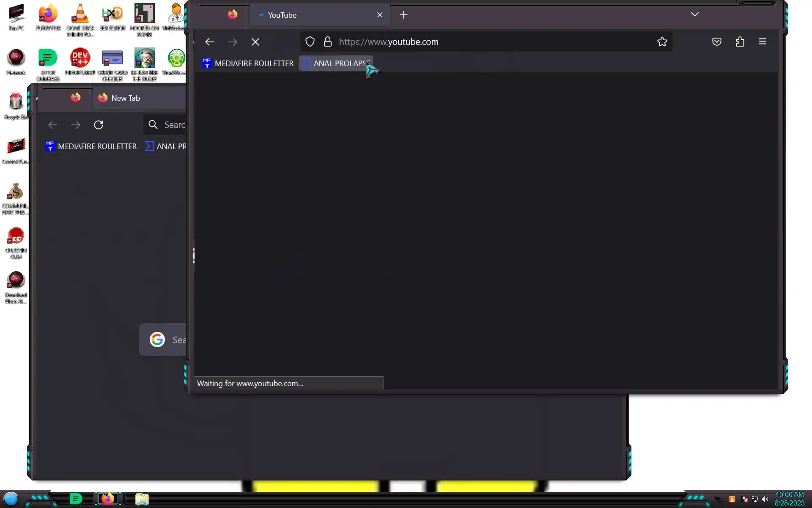The image size is (812, 508).
Task: Open the Save to Pocket icon
Action: pyautogui.click(x=716, y=41)
